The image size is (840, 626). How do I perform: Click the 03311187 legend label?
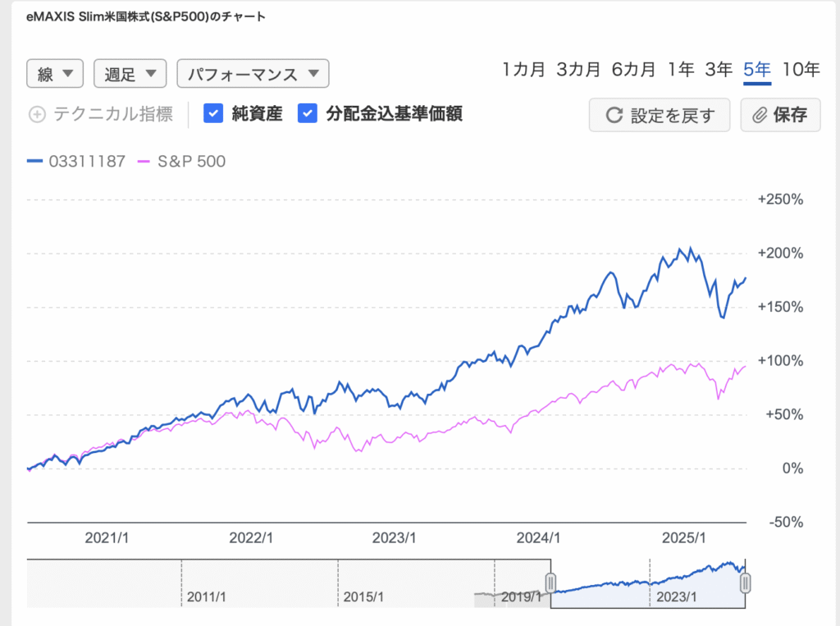pyautogui.click(x=87, y=162)
